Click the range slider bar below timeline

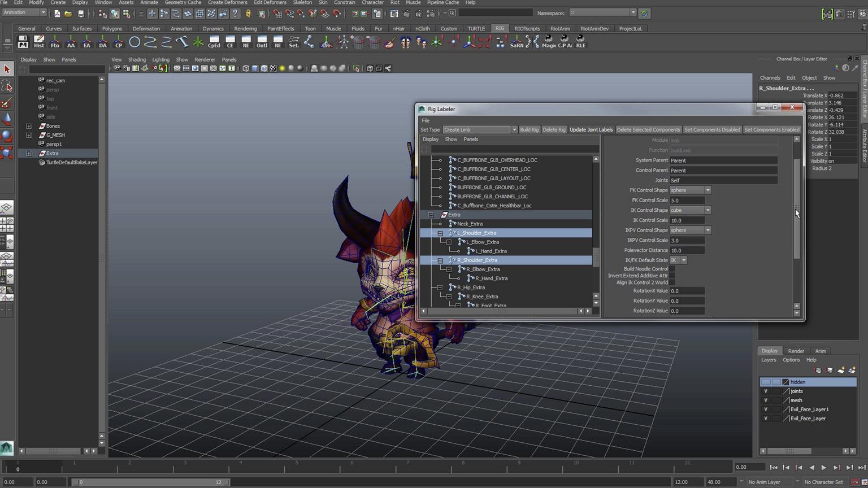pos(150,482)
